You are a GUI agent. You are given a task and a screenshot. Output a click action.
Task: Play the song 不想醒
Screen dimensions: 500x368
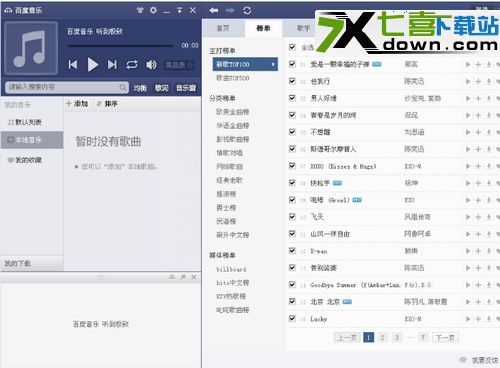coord(468,132)
